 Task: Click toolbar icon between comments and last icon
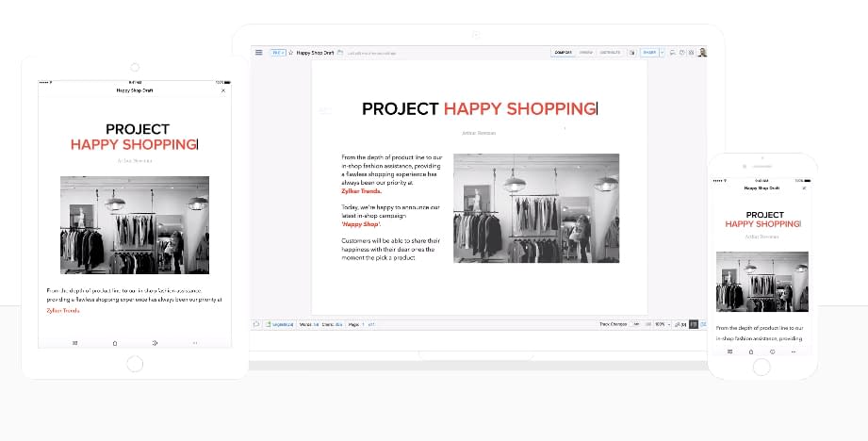[x=682, y=53]
